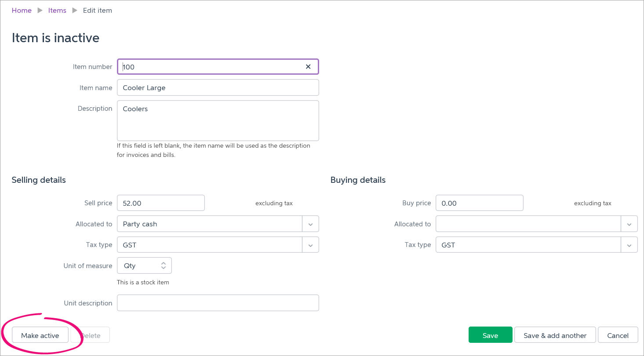Open the buying Allocated to dropdown

point(629,224)
